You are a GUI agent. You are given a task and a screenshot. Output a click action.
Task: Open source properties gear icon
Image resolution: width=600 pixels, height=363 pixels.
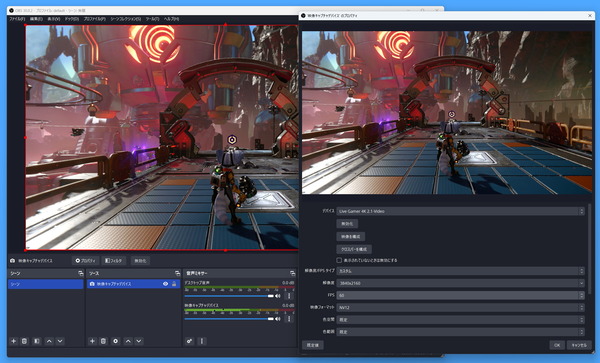(116, 341)
